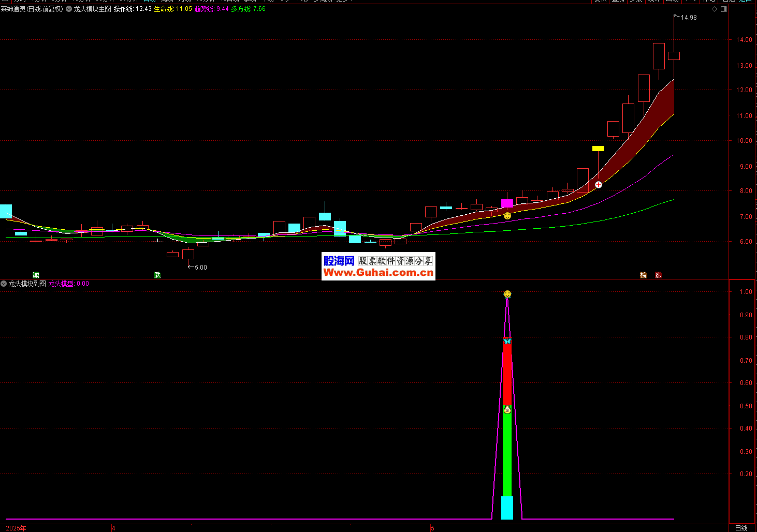
Task: Click the money bag icon on the spike
Action: 507,409
